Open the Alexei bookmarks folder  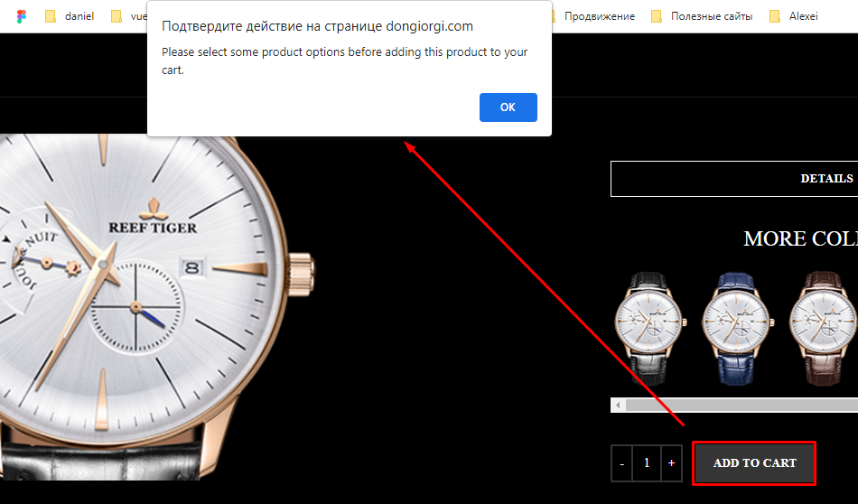pyautogui.click(x=794, y=16)
